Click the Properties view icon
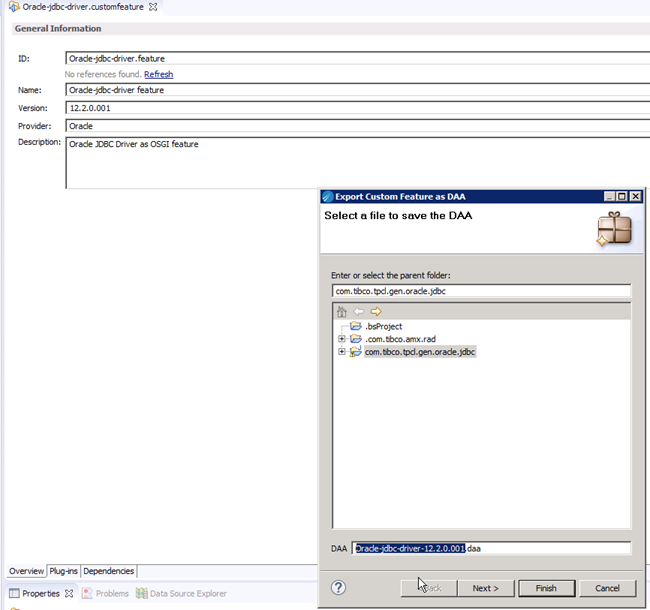This screenshot has height=610, width=650. (x=14, y=593)
